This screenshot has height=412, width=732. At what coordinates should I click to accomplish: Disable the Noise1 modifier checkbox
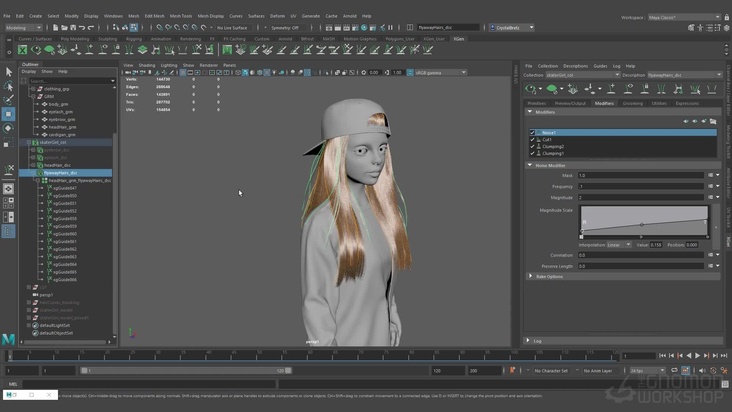click(533, 133)
